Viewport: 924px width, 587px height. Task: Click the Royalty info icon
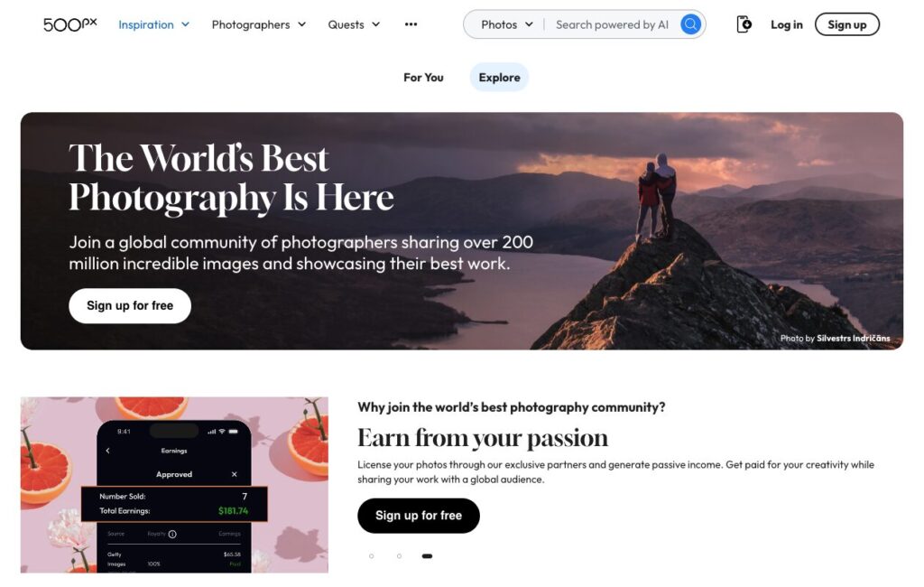[x=172, y=534]
